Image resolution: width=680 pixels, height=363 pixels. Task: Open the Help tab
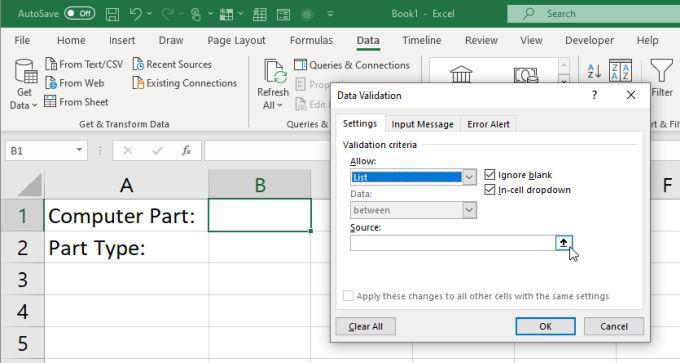[647, 40]
